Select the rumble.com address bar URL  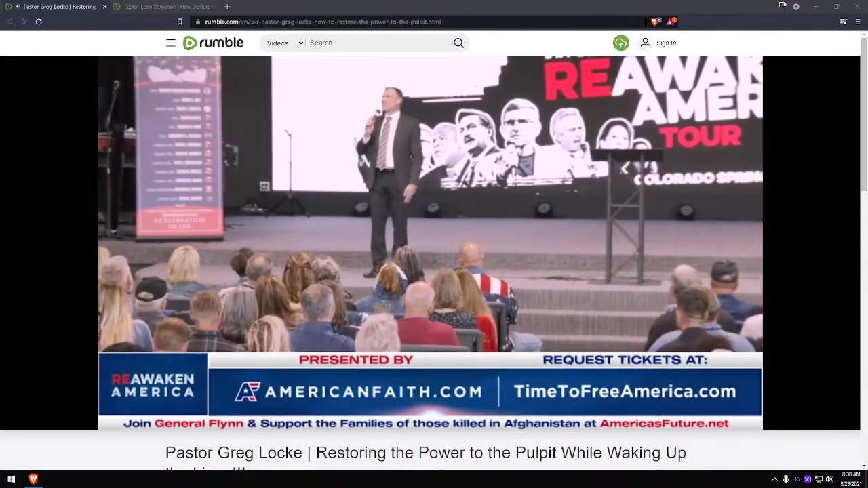(x=323, y=22)
